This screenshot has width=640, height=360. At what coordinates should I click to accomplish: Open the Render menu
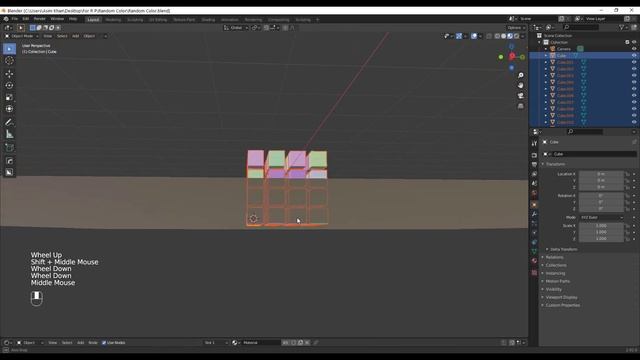[40, 19]
